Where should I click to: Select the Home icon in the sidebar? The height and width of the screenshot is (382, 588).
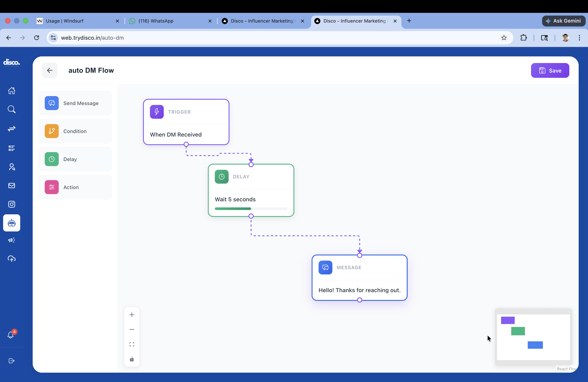(11, 91)
